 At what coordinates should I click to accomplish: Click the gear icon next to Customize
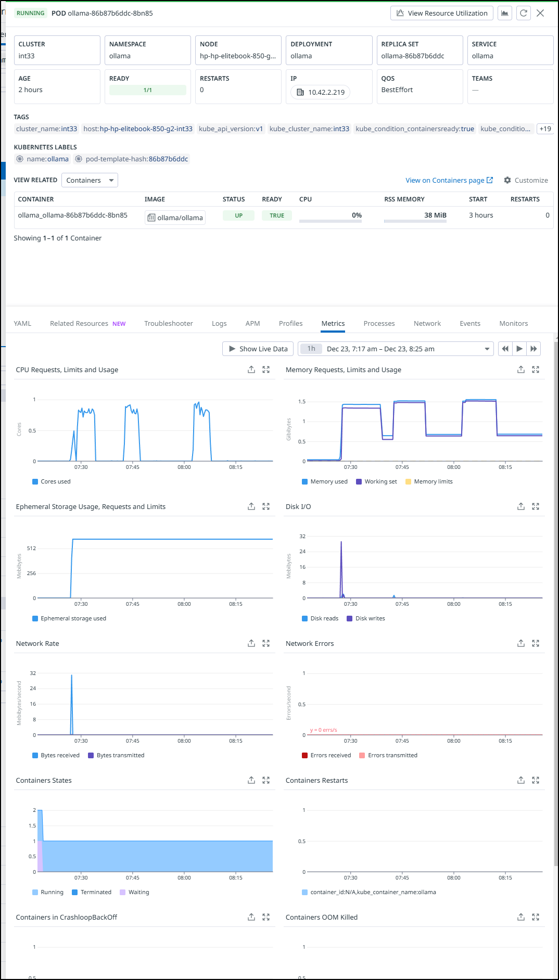[x=507, y=180]
